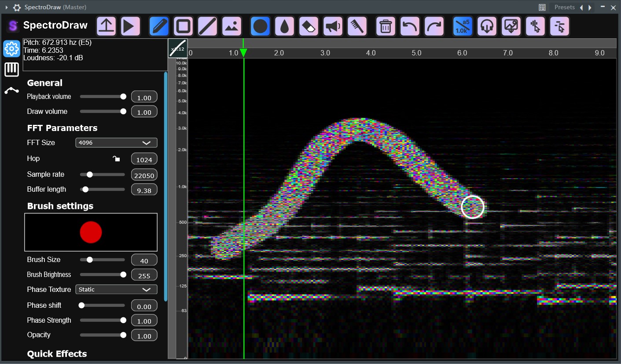Screen dimensions: 621x364
Task: Click the red brush preview box
Action: pyautogui.click(x=91, y=233)
